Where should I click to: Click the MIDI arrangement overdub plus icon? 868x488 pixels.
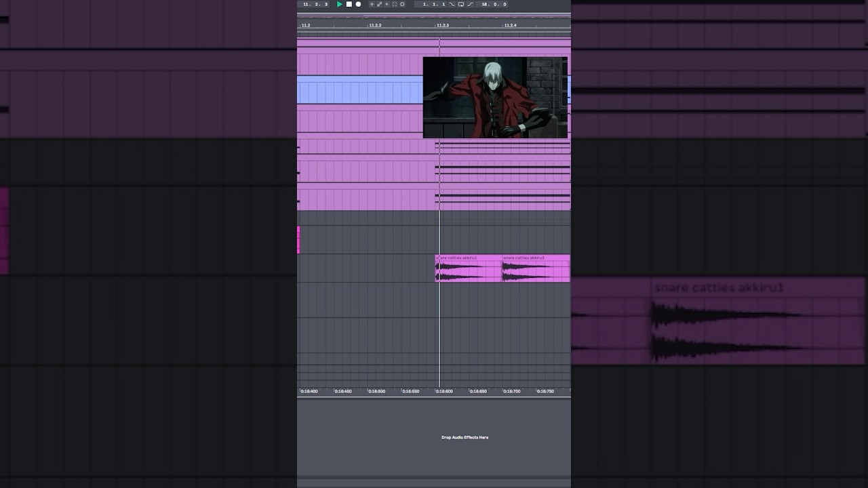pos(372,4)
